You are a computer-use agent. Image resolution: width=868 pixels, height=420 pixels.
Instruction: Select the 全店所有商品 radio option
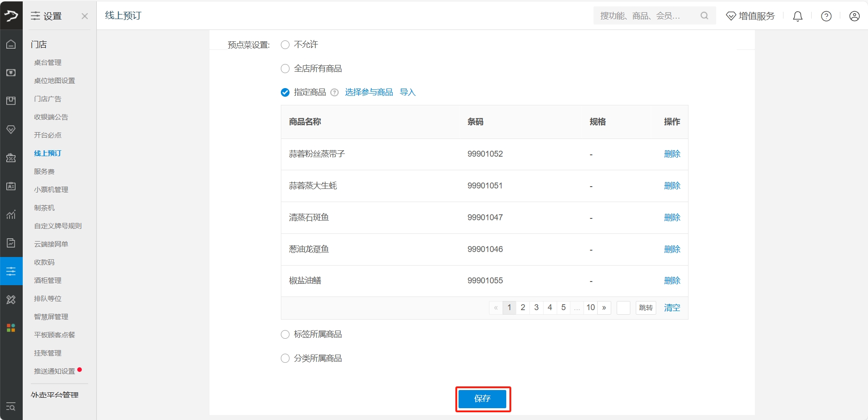click(x=285, y=69)
